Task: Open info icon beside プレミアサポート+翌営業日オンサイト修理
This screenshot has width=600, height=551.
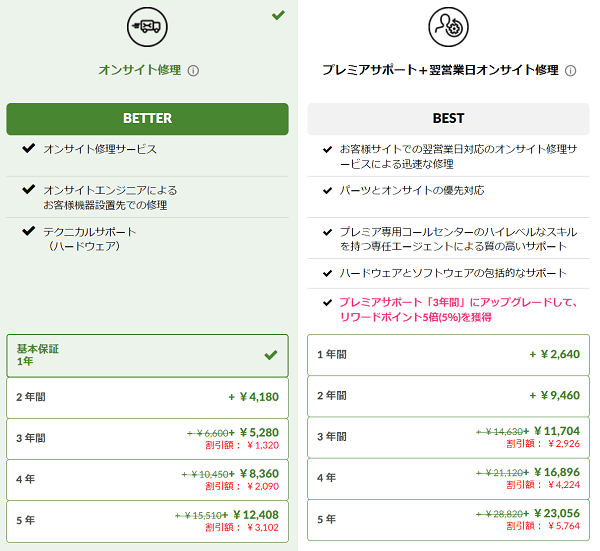Action: 571,71
